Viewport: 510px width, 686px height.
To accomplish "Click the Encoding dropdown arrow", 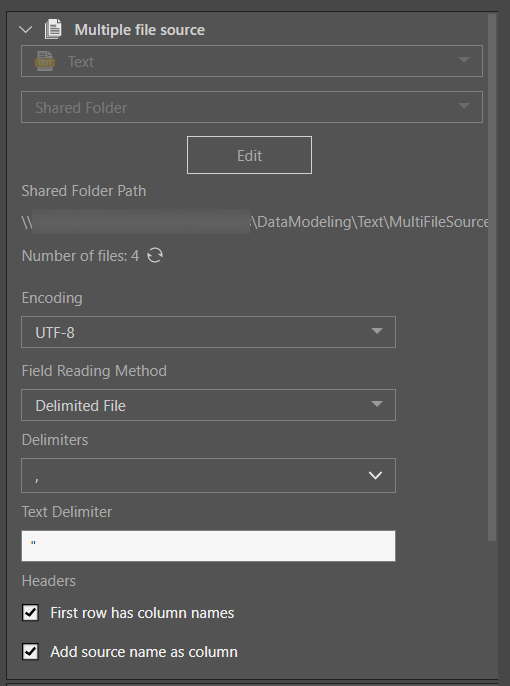I will [x=377, y=331].
